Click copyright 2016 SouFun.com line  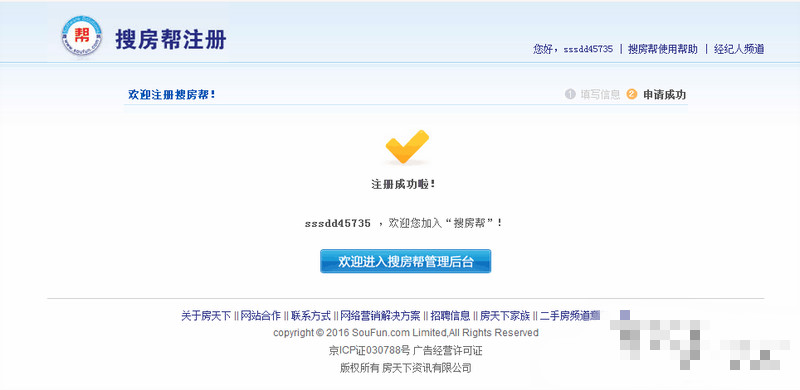click(x=406, y=333)
